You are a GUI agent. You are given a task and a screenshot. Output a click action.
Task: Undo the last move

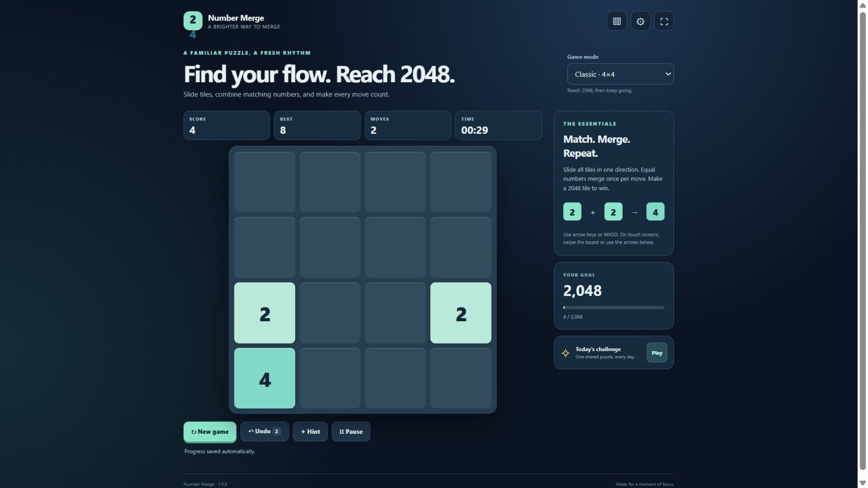coord(264,431)
